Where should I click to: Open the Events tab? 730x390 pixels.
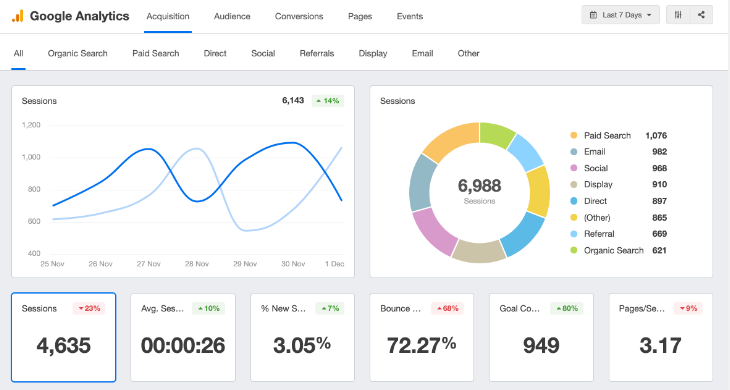point(410,16)
